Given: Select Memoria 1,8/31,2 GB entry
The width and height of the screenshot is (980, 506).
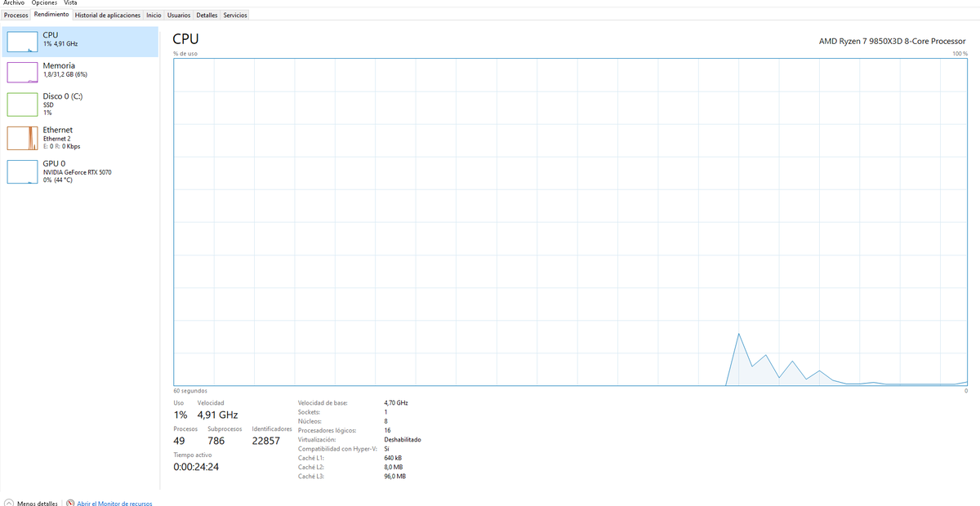Looking at the screenshot, I should click(80, 73).
